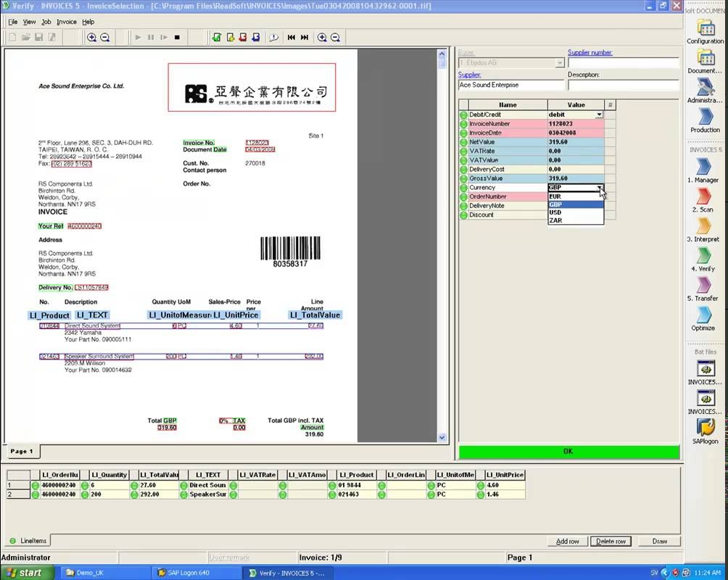
Task: Click the blue invoice toolbar icon
Action: click(256, 38)
